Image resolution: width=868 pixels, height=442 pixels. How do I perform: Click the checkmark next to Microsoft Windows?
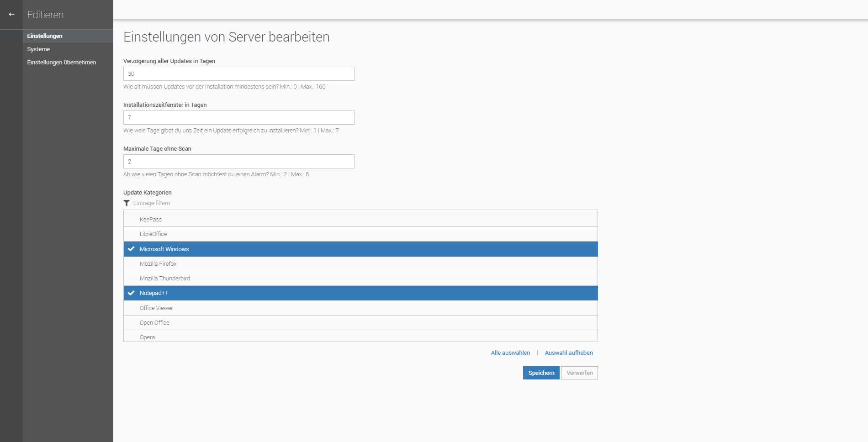[x=131, y=249]
